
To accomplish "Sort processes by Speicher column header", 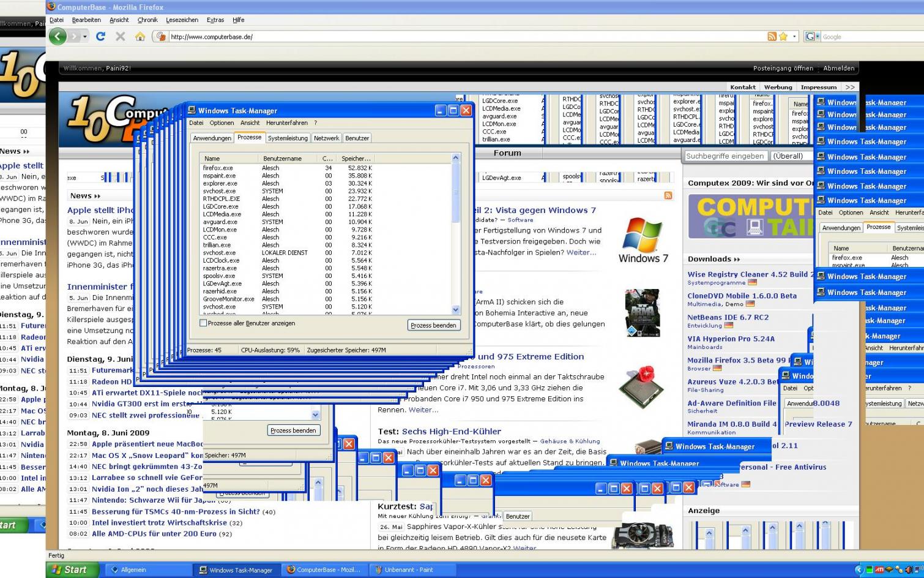I will 356,159.
